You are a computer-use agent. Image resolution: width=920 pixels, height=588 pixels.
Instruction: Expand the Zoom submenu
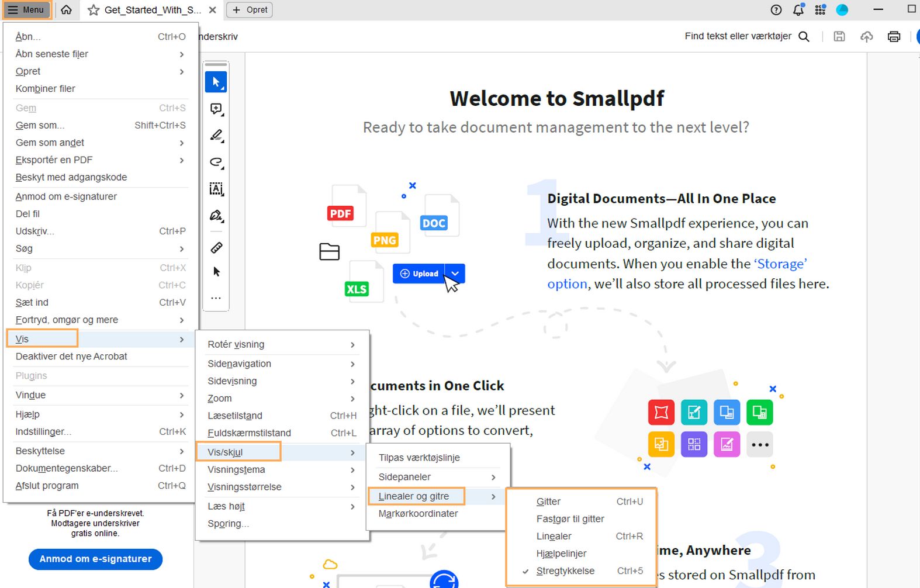tap(282, 399)
